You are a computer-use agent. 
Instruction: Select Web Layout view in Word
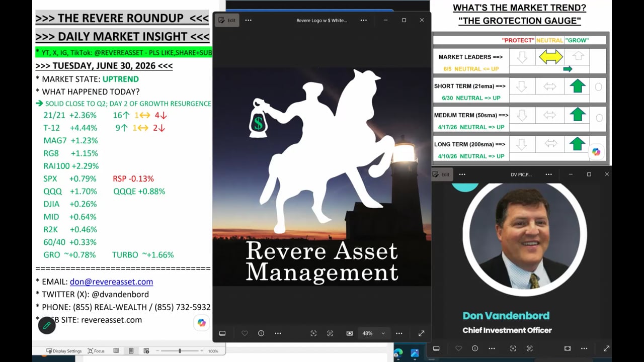click(x=146, y=351)
